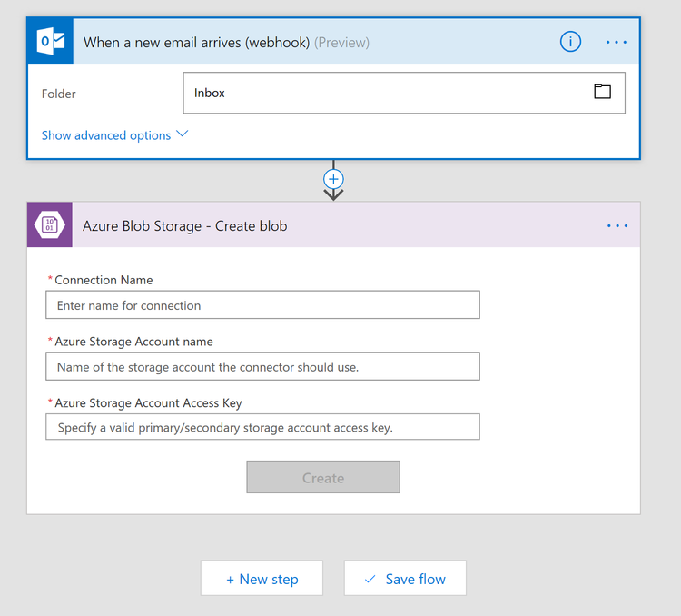Focus the Azure Storage Account Access Key field
The height and width of the screenshot is (616, 681).
coord(262,427)
